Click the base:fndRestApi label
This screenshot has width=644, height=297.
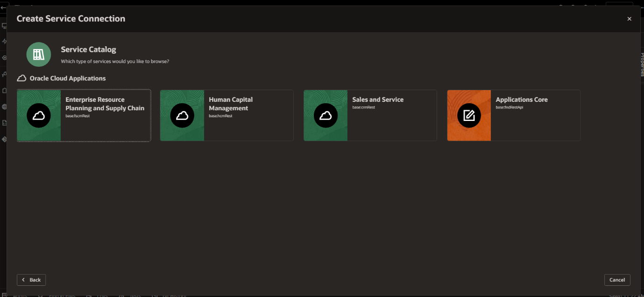(509, 107)
